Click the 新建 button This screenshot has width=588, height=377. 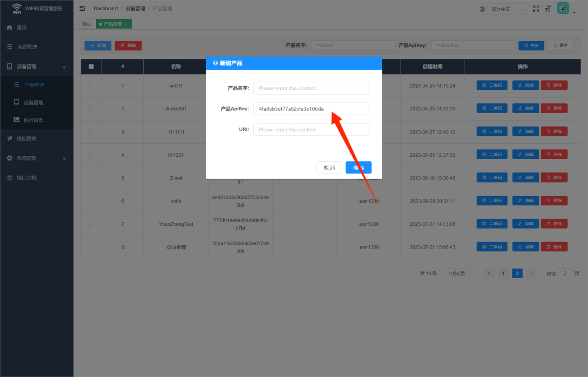pos(98,45)
